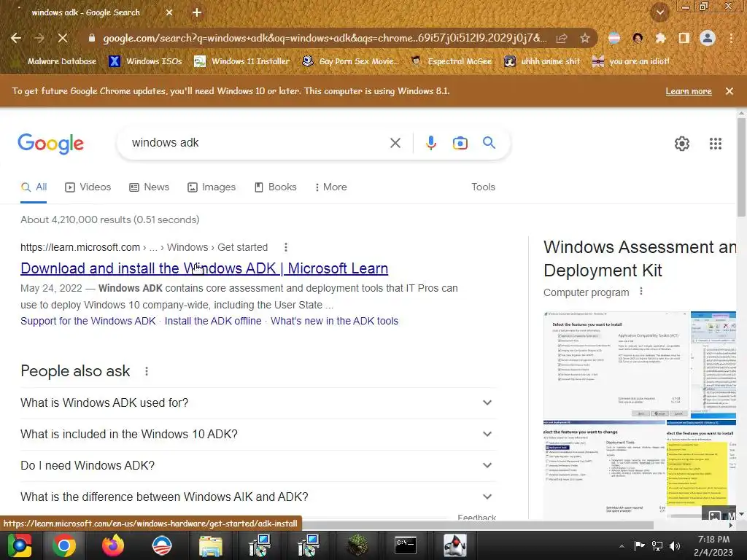This screenshot has height=560, width=747.
Task: Open File Explorer from the taskbar
Action: coord(211,545)
